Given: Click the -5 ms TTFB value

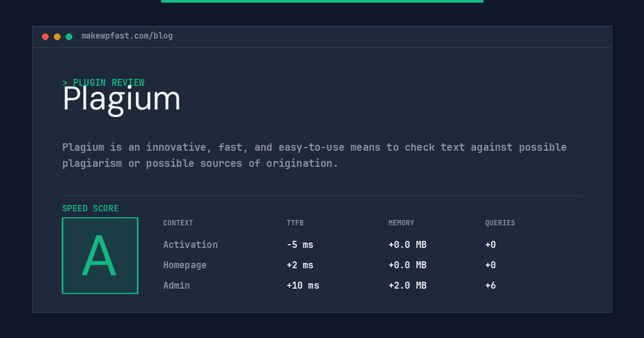Looking at the screenshot, I should point(300,245).
